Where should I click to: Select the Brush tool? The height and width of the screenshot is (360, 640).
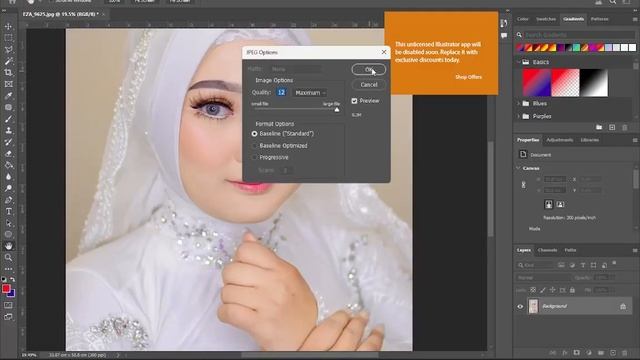coord(8,119)
